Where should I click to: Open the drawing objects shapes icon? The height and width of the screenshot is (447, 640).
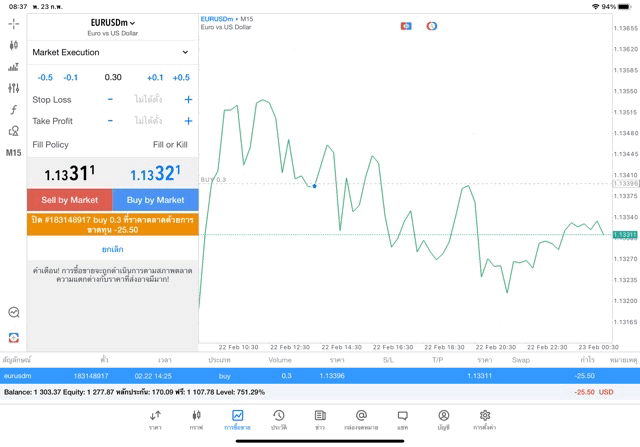[x=13, y=131]
